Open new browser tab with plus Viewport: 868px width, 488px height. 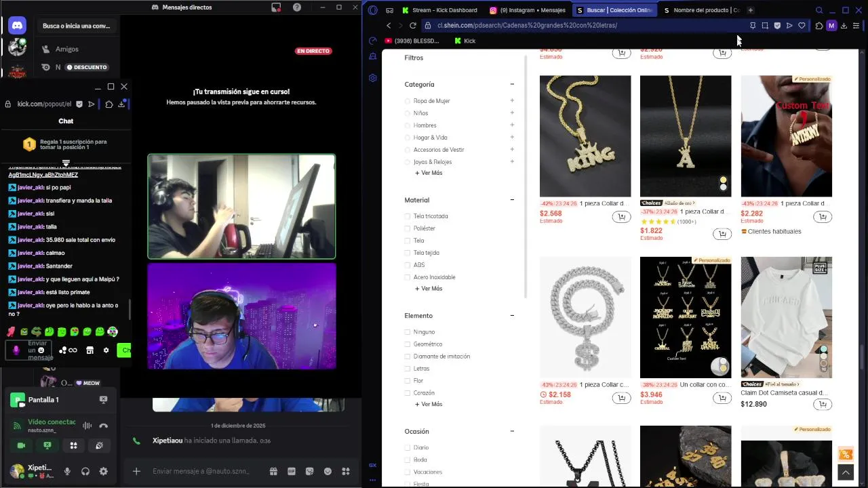751,10
